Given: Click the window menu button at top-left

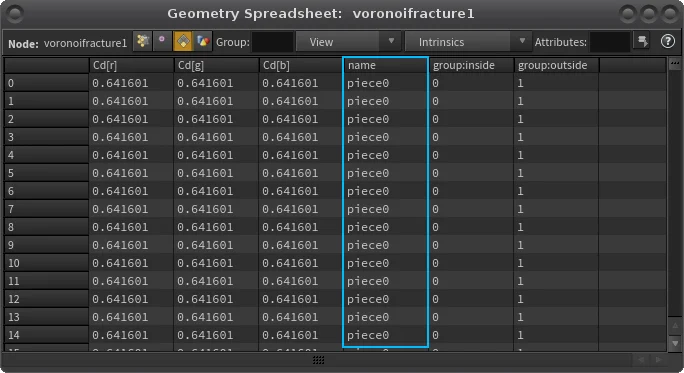Looking at the screenshot, I should pos(16,14).
